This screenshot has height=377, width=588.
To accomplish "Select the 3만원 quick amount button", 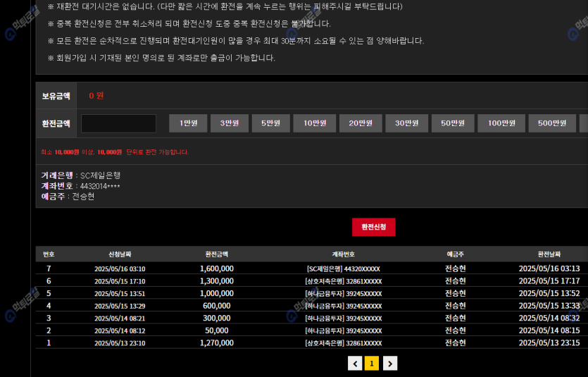I will coord(230,123).
